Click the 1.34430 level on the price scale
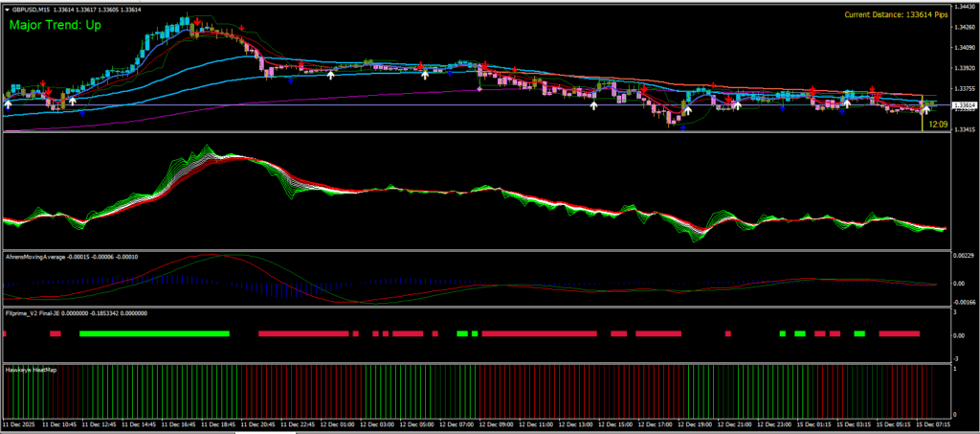The width and height of the screenshot is (980, 434). click(x=964, y=9)
